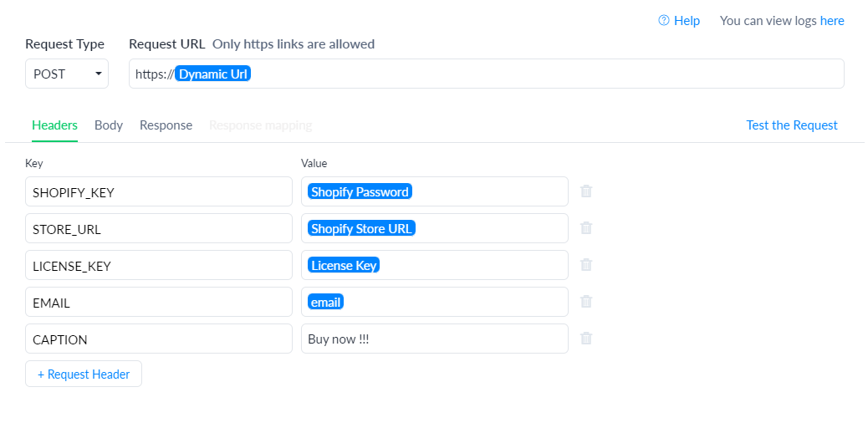Screen dimensions: 868x433
Task: Edit the SHOPIFY_KEY key field
Action: pyautogui.click(x=159, y=191)
